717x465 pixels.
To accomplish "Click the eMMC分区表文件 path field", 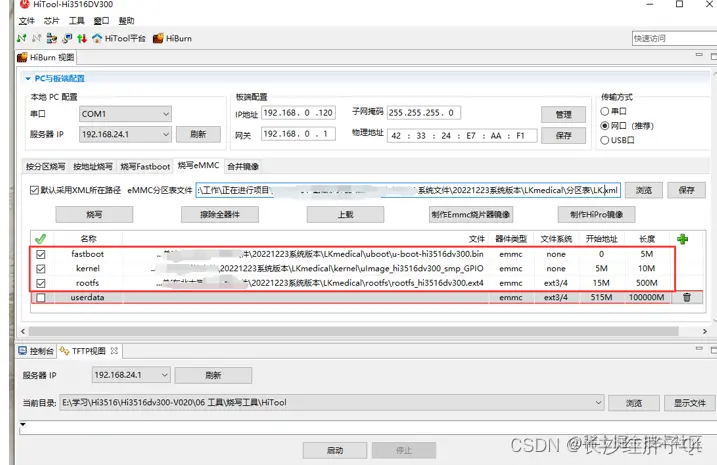I will (408, 190).
